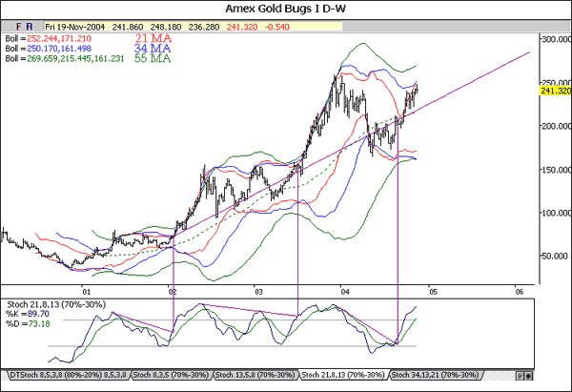The image size is (572, 392).
Task: Click the 05 year label on time axis
Action: coord(433,292)
